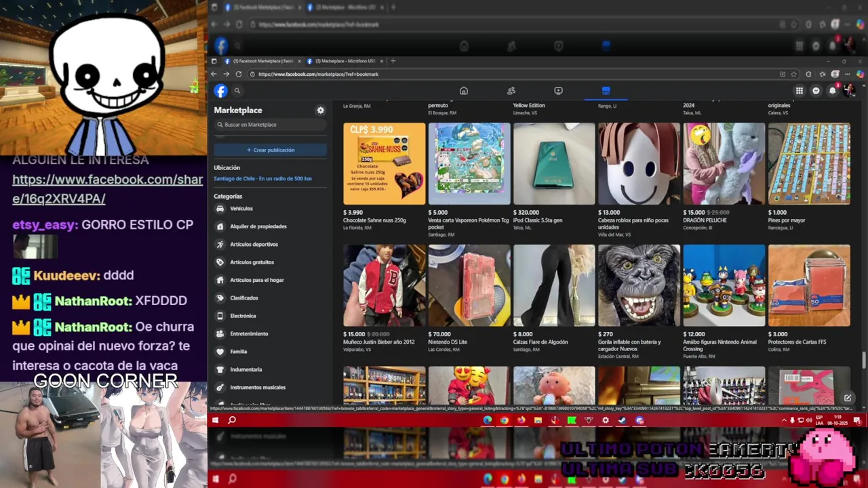The image size is (868, 488).
Task: Open the account profile picture menu
Action: [x=849, y=91]
